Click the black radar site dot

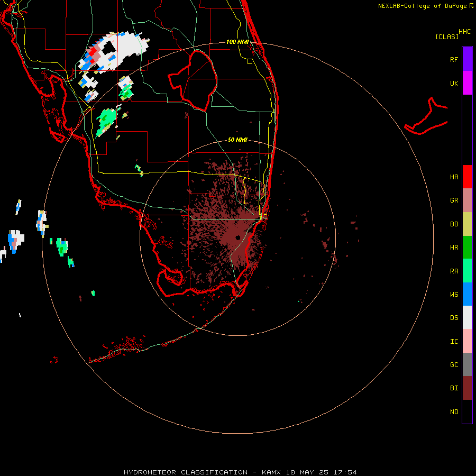pos(237,237)
